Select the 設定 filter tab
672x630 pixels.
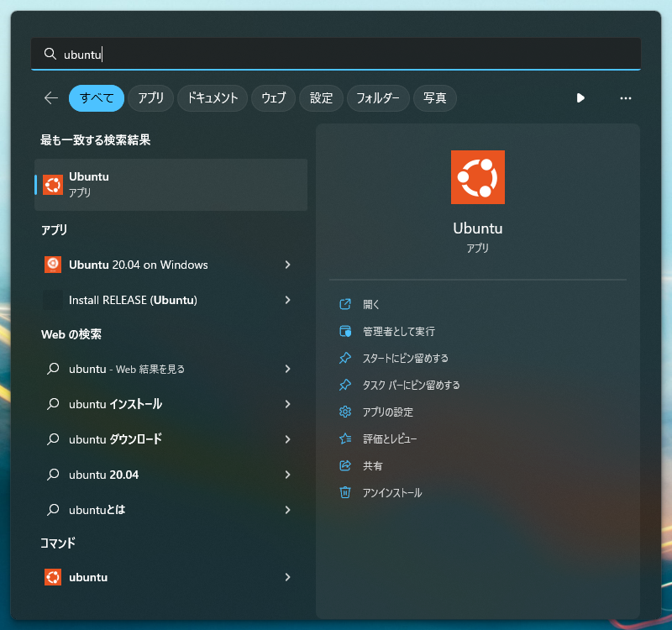click(321, 98)
